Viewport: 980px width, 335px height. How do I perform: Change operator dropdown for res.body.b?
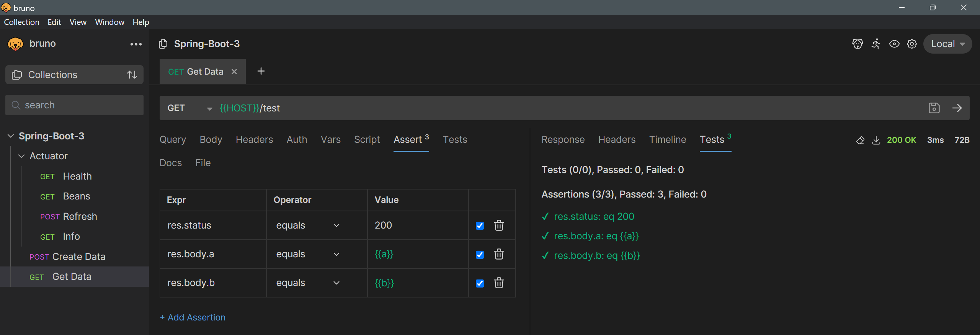[308, 283]
